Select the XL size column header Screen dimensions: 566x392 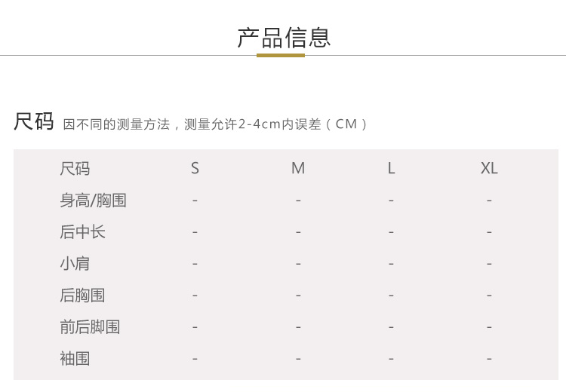tap(489, 169)
